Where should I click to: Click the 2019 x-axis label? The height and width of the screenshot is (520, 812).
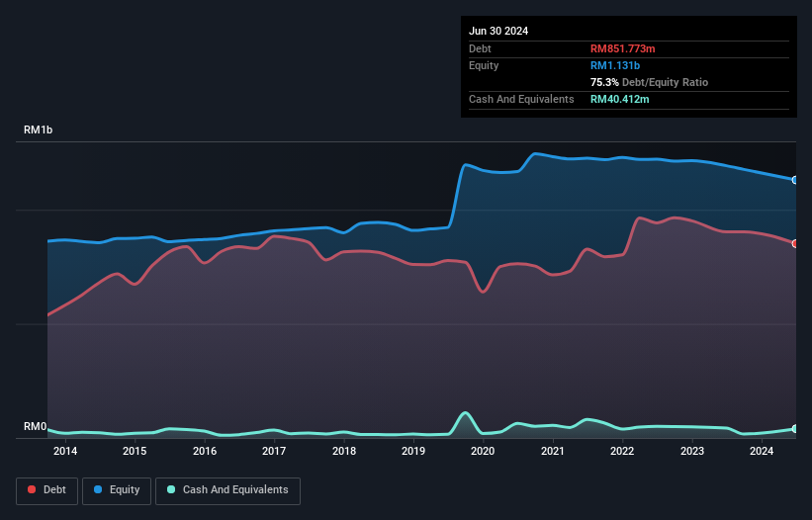point(413,451)
